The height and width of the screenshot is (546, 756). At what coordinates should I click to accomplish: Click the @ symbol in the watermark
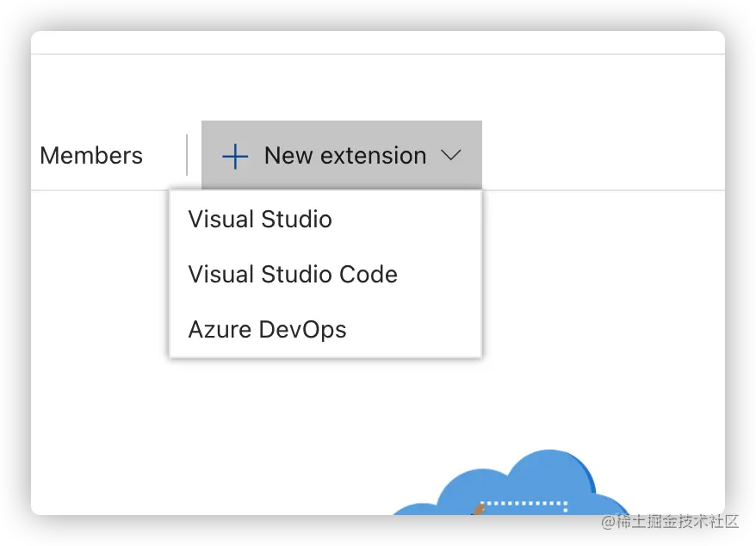tap(607, 520)
